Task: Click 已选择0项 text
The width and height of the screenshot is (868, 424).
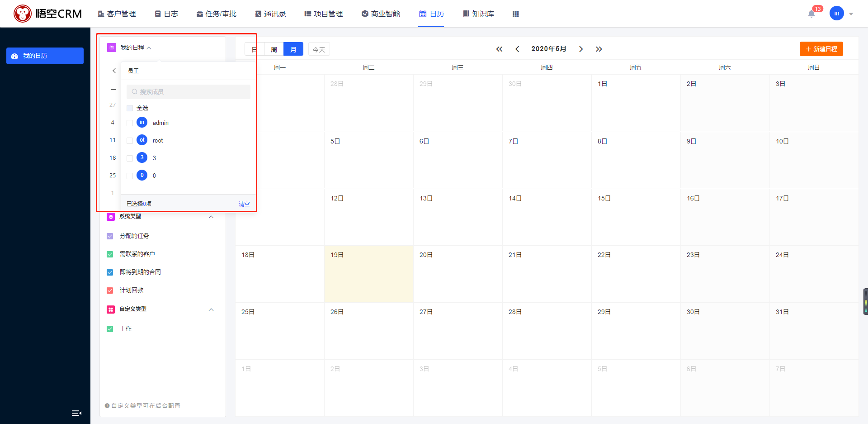Action: click(x=139, y=204)
